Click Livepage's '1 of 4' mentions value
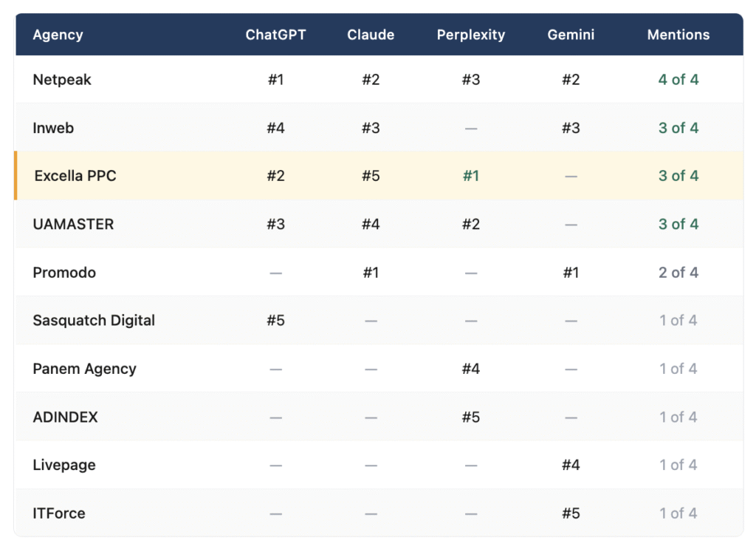The image size is (756, 549). (x=678, y=465)
